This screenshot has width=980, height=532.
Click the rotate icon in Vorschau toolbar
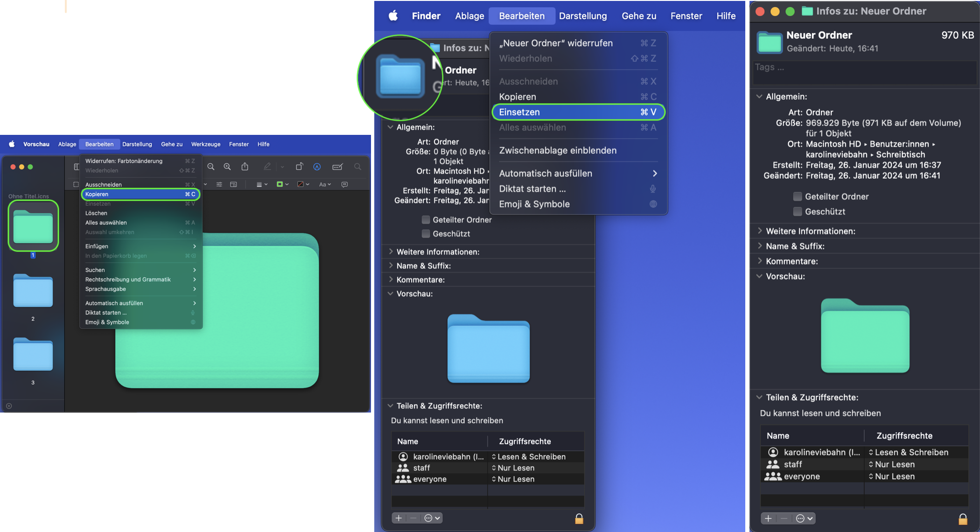[299, 167]
